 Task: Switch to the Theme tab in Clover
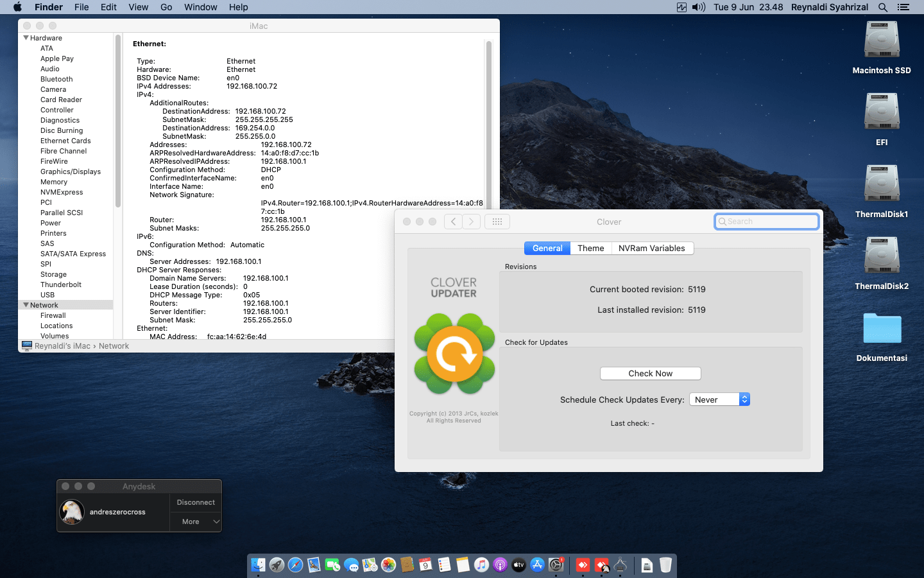590,249
